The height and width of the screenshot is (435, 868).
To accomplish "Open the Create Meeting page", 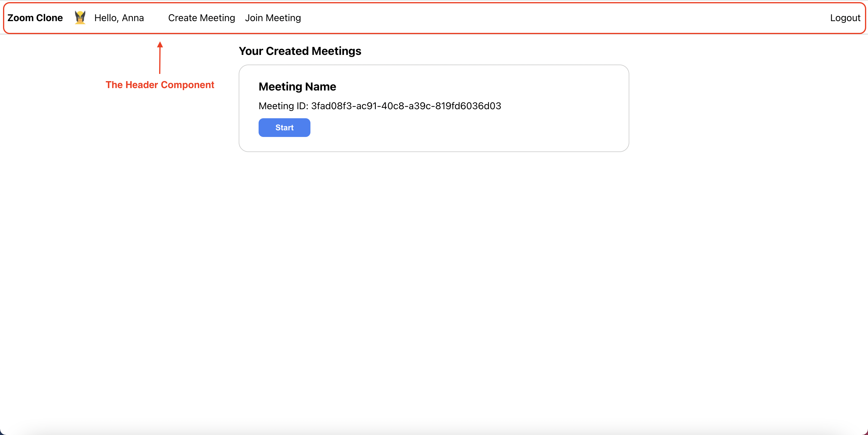I will click(x=202, y=18).
